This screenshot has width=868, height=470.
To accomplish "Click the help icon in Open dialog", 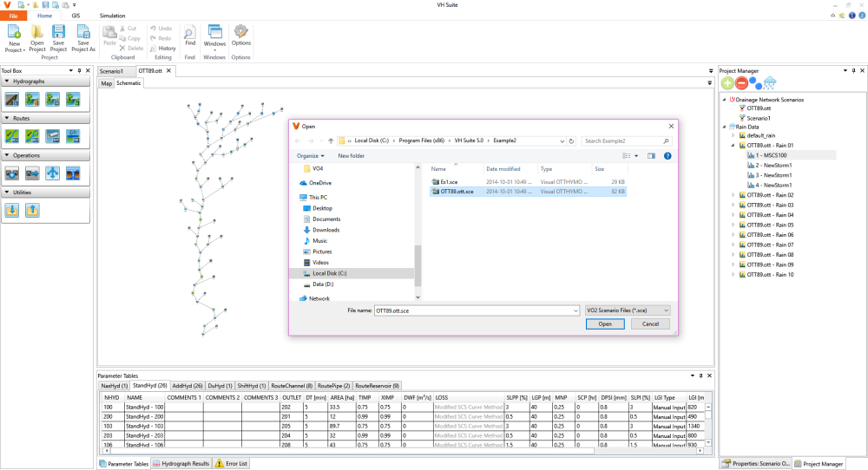I will 667,156.
